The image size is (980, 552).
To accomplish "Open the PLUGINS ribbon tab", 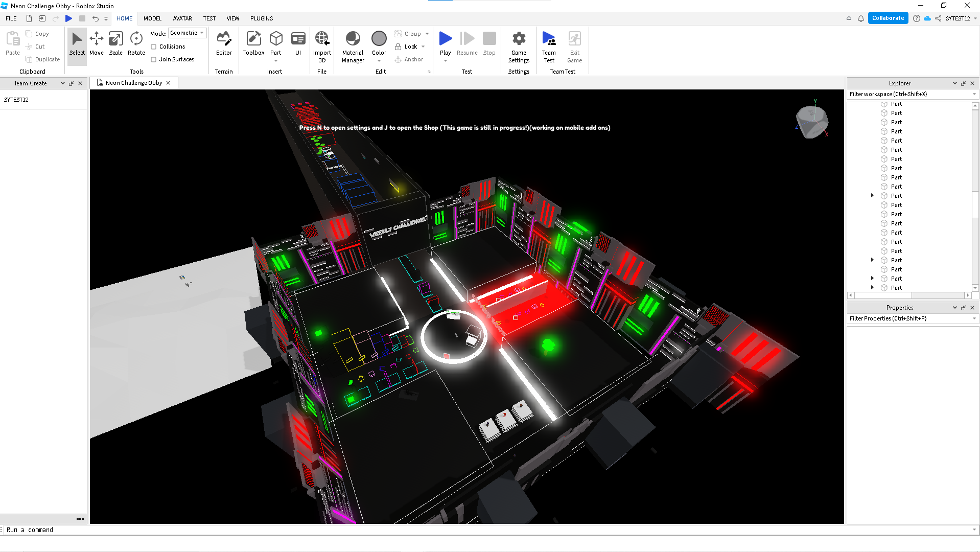I will click(262, 18).
